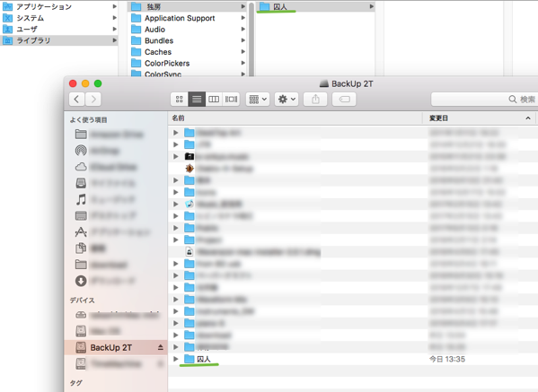Eject the BackUp 2T drive
Viewport: 538px width, 392px height.
click(160, 347)
